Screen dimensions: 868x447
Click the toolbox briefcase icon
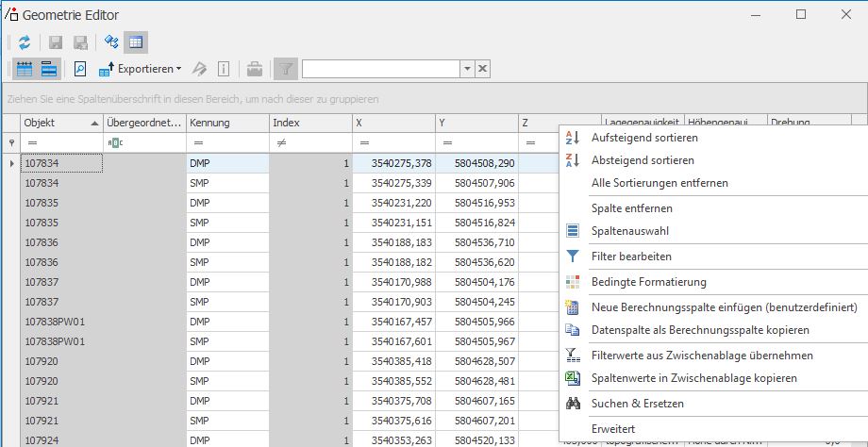[x=255, y=69]
